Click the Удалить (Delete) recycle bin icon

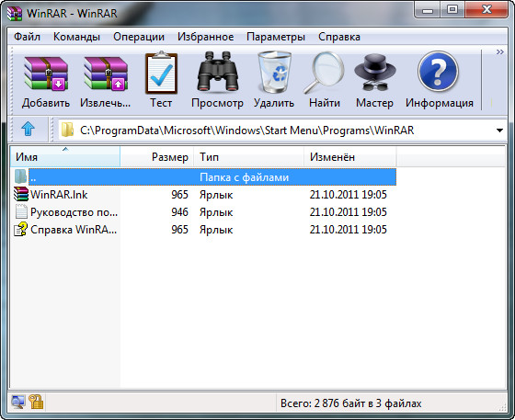pyautogui.click(x=274, y=72)
